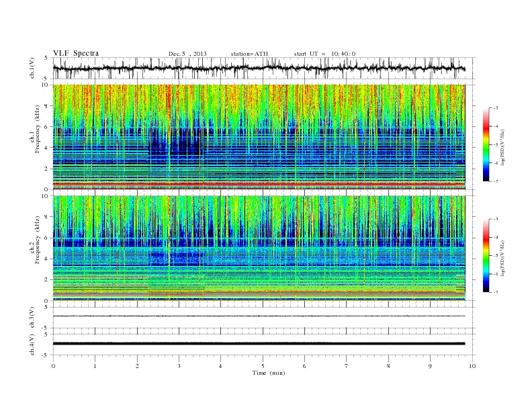Image resolution: width=532 pixels, height=411 pixels.
Task: Select the upper color bar's "log(PSD)(V²/Hz)" label
Action: click(502, 148)
